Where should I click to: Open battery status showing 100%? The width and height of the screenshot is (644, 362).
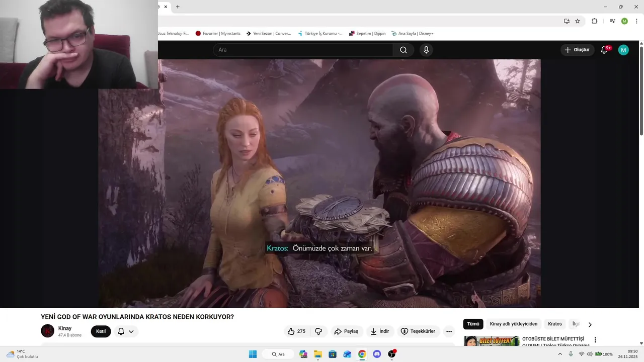[604, 354]
